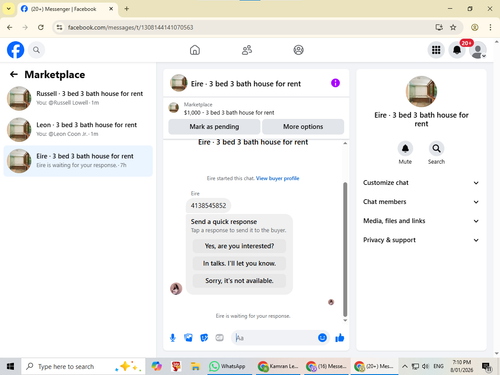Viewport: 500px width, 375px height.
Task: Click the $1,000 listing title text
Action: click(229, 113)
